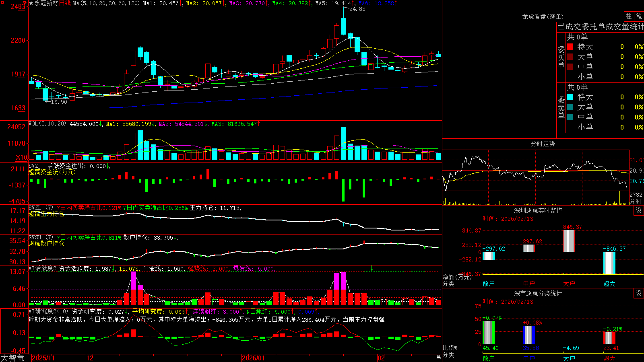Click the -846.37 超大 net-amount bar

click(609, 263)
